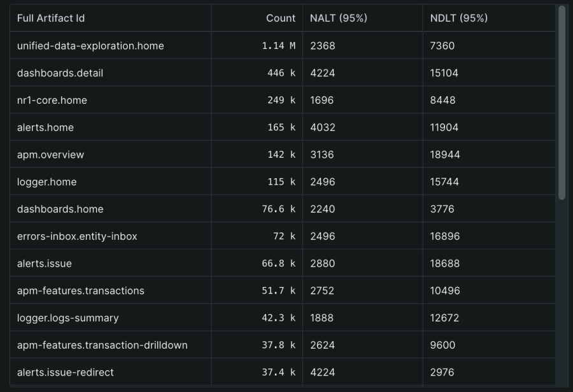
Task: Click the nr1-core.home artifact cell
Action: pyautogui.click(x=52, y=100)
